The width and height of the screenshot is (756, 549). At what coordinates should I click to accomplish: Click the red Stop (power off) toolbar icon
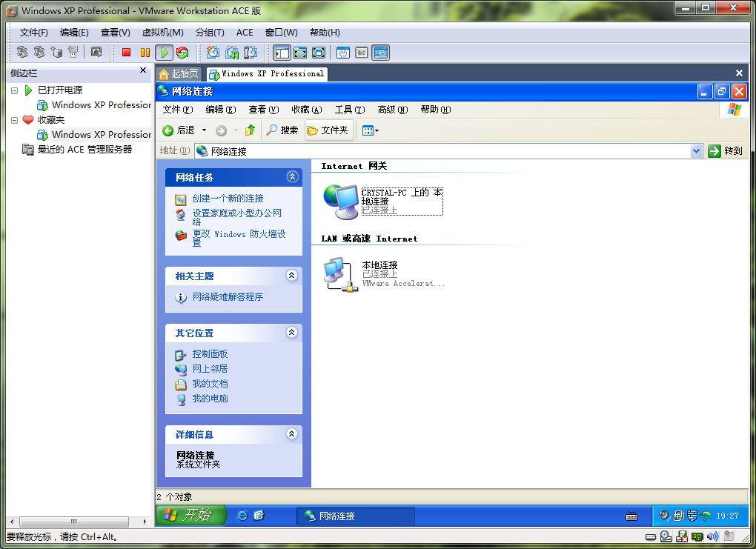[x=126, y=53]
